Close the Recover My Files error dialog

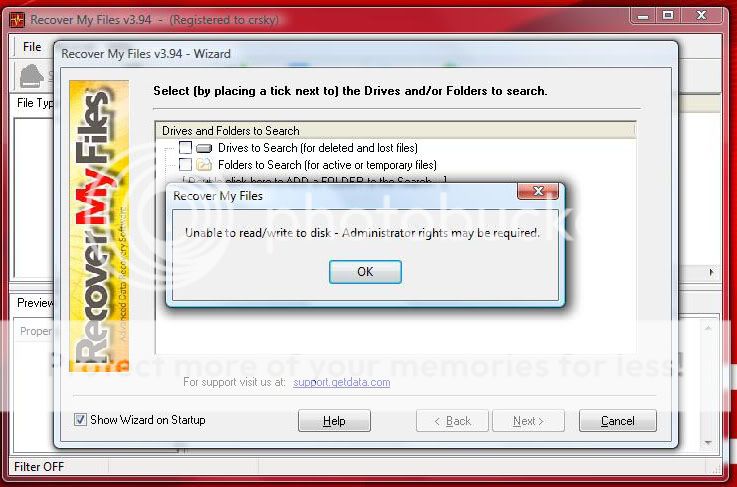(x=538, y=191)
